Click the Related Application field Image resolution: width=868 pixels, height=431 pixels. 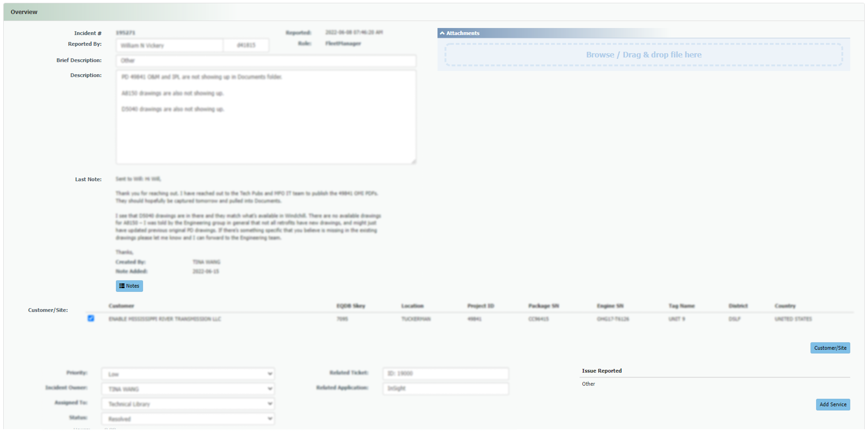pos(445,388)
